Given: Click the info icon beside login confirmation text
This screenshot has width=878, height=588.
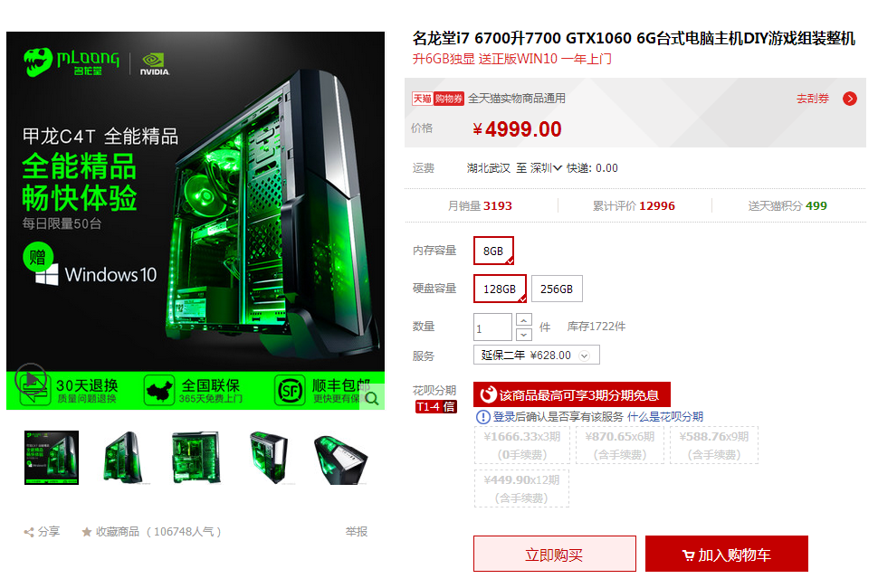Looking at the screenshot, I should coord(482,417).
